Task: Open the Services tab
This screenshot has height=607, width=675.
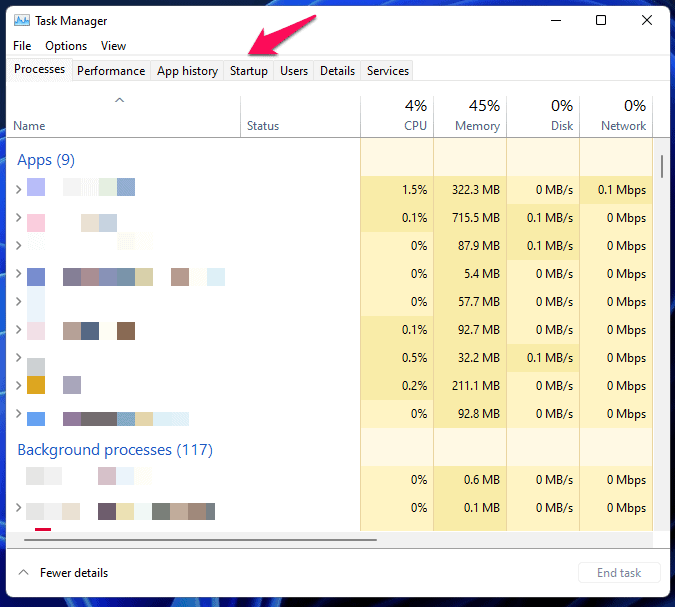Action: pyautogui.click(x=388, y=71)
